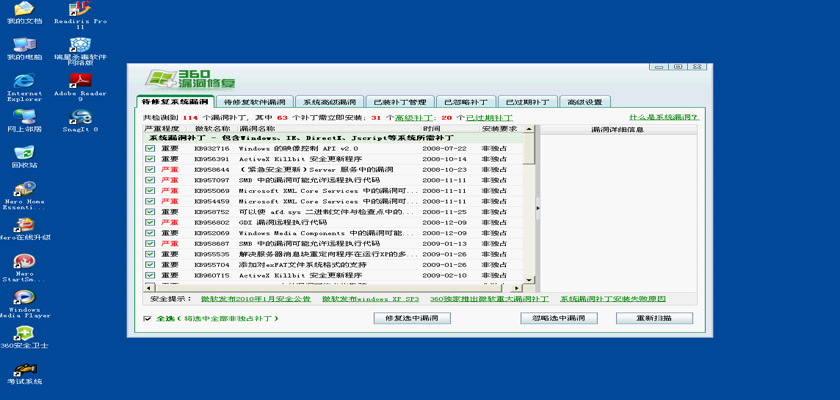Click the KB955535 patch number
The image size is (840, 400).
click(x=212, y=254)
